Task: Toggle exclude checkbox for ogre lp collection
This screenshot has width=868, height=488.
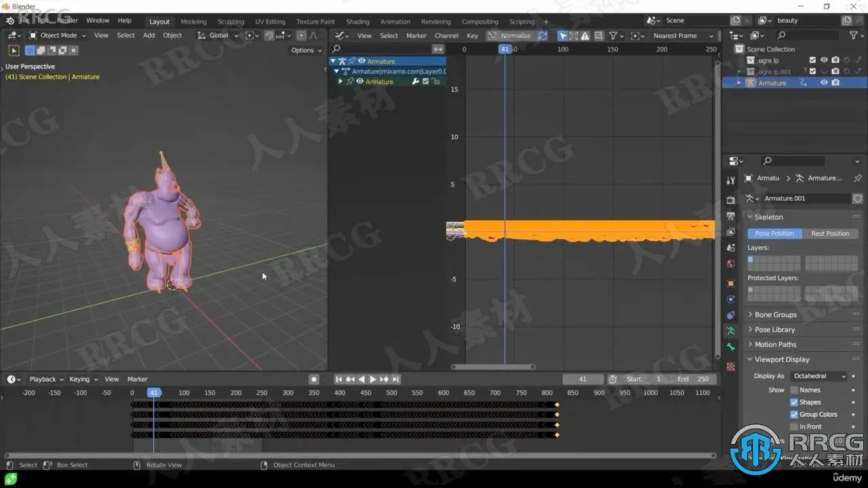Action: point(812,60)
